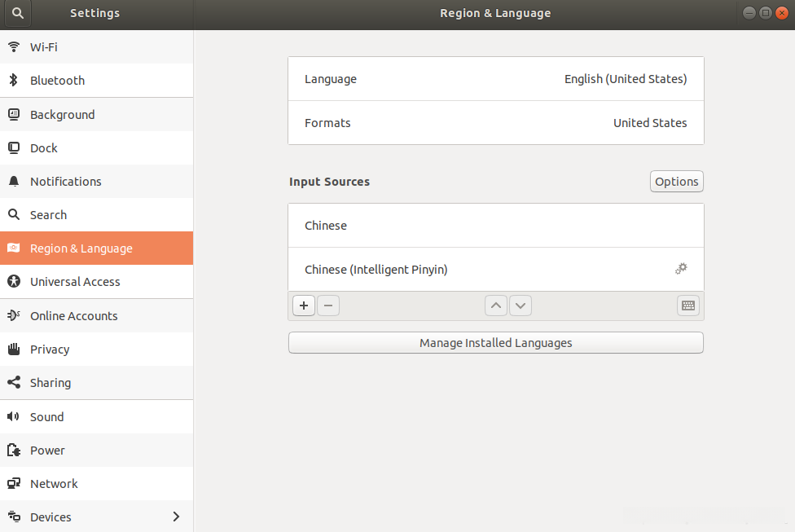
Task: Remove the selected input source with minus
Action: [x=327, y=306]
